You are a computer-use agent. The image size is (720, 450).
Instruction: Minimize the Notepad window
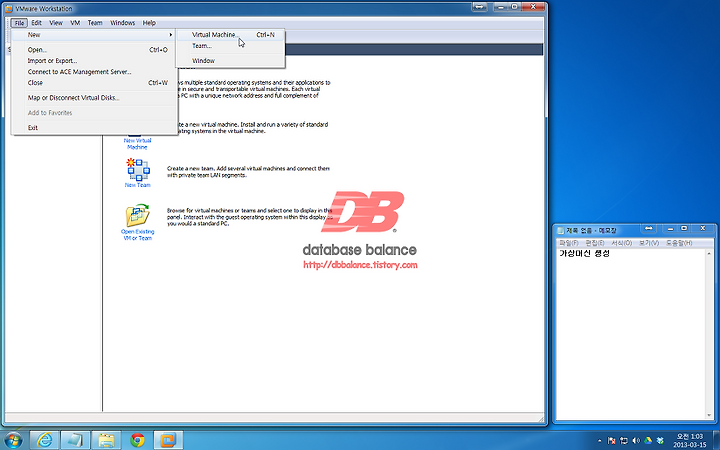[670, 228]
